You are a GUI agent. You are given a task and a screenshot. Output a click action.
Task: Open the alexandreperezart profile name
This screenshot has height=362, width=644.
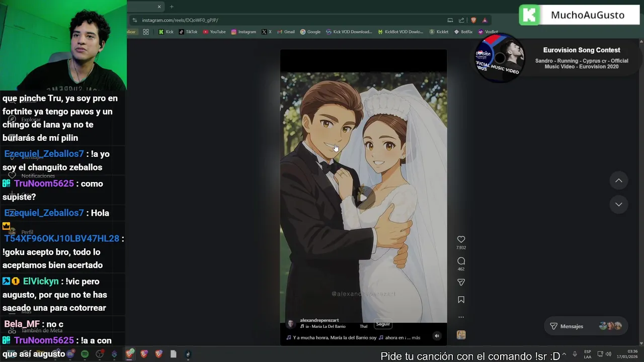319,320
